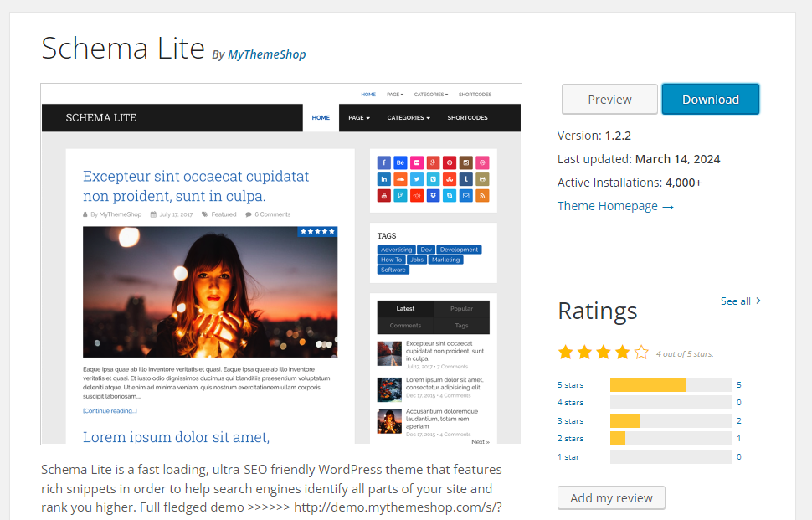Image resolution: width=812 pixels, height=520 pixels.
Task: Click the review count in the 1 star row
Action: [x=739, y=457]
